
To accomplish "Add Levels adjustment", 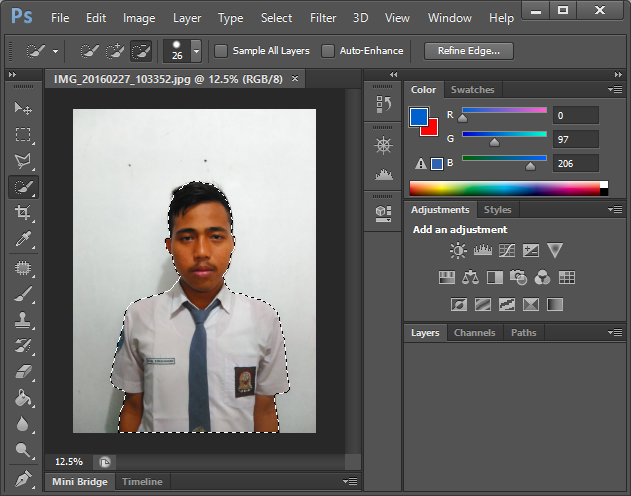I will tap(483, 251).
